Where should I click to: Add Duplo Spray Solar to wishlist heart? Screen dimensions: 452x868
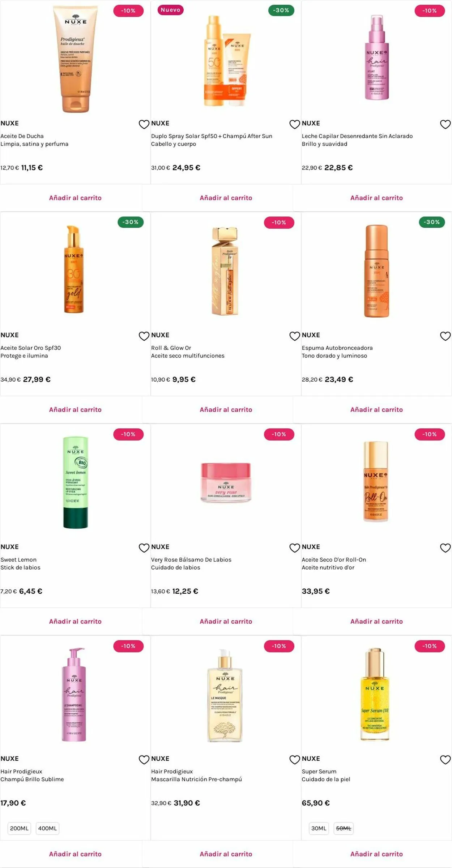295,124
